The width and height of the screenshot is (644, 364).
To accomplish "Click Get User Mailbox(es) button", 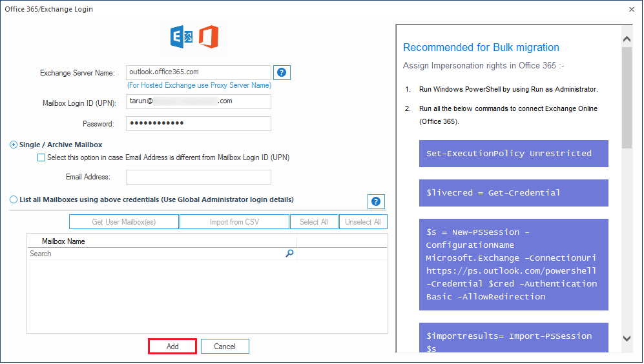I will pyautogui.click(x=124, y=222).
